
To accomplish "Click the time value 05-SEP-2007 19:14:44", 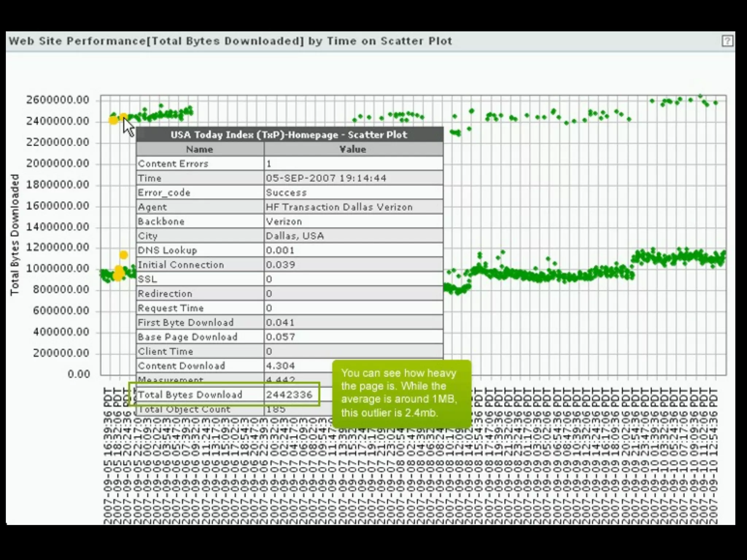I will pos(326,178).
